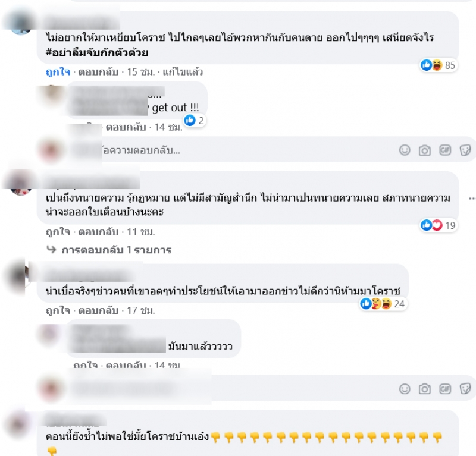The height and width of the screenshot is (456, 476).
Task: Open hashtag #อย่าลืมจับกักตัวด้วย
Action: click(x=97, y=52)
